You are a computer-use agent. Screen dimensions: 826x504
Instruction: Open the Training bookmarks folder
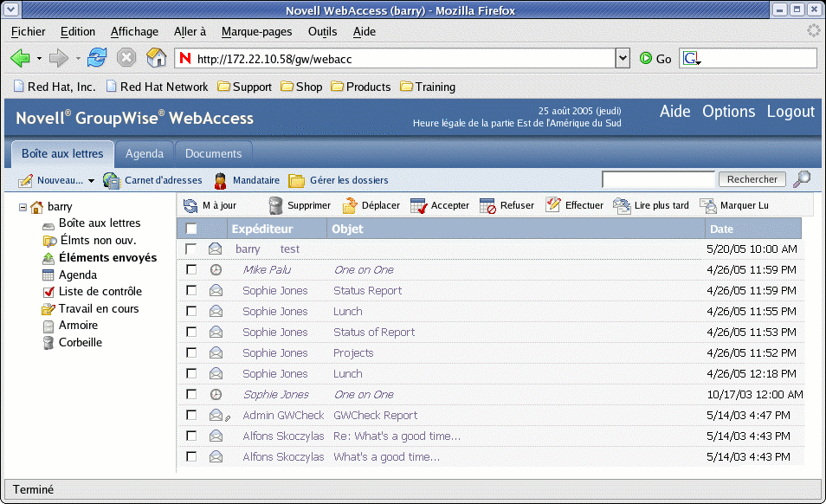(x=428, y=87)
